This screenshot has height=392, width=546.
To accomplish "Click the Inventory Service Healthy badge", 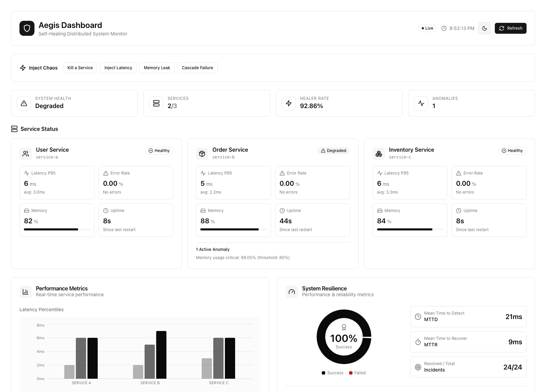I will [512, 151].
